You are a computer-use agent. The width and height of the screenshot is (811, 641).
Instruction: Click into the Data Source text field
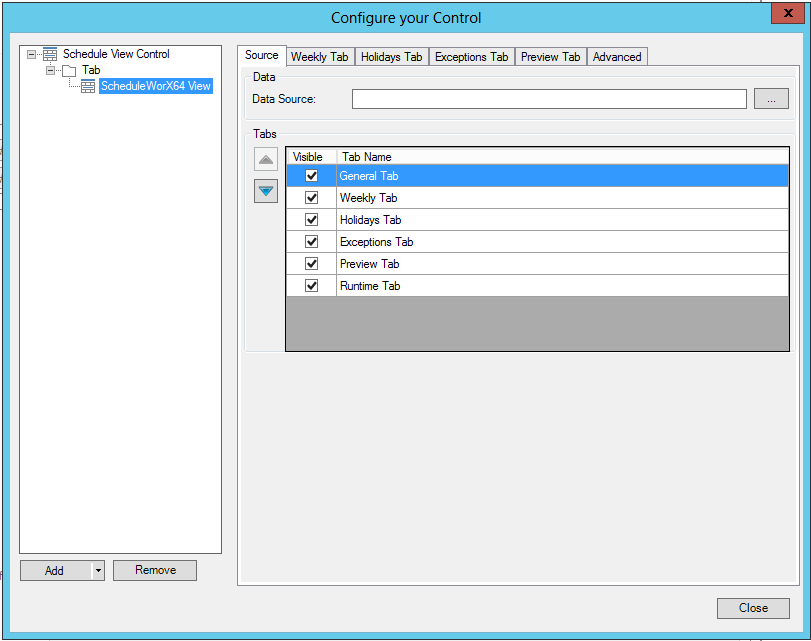tap(548, 99)
